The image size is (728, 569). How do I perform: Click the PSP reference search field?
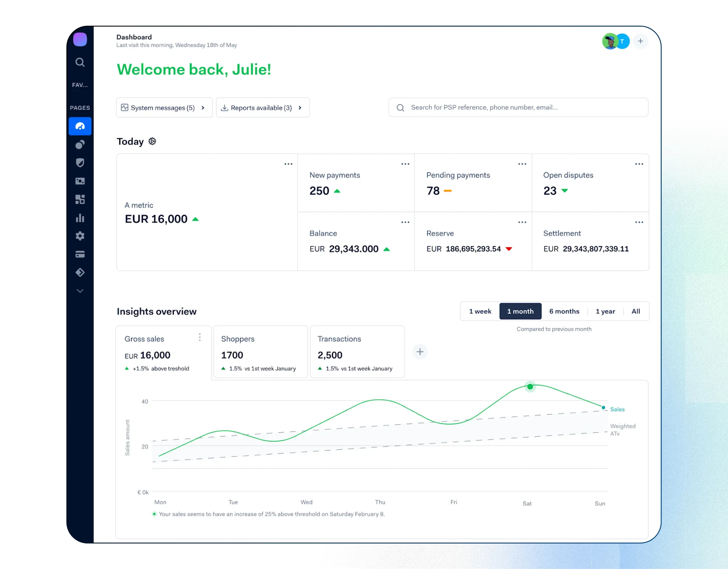point(518,107)
